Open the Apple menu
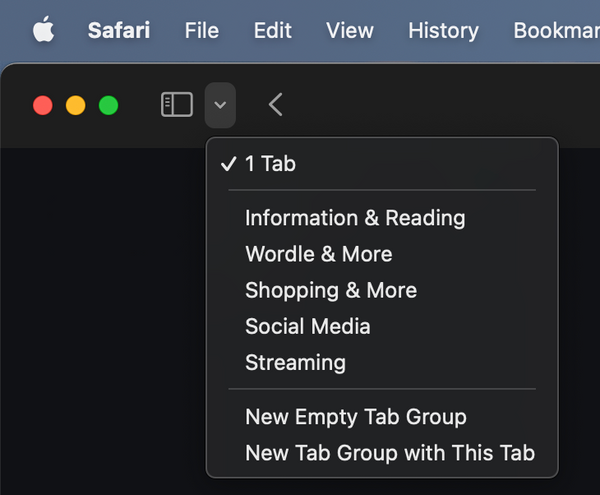Screen dimensions: 600x495 (43, 29)
